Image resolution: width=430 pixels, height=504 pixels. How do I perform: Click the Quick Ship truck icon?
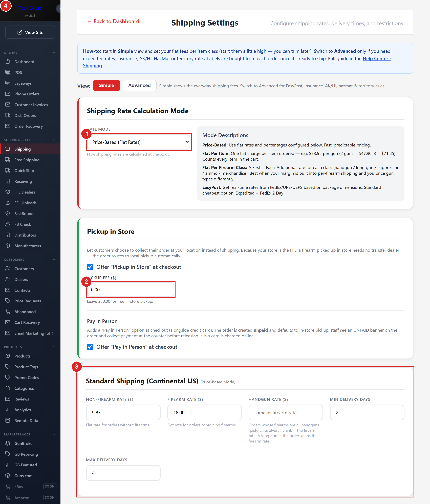pyautogui.click(x=8, y=170)
